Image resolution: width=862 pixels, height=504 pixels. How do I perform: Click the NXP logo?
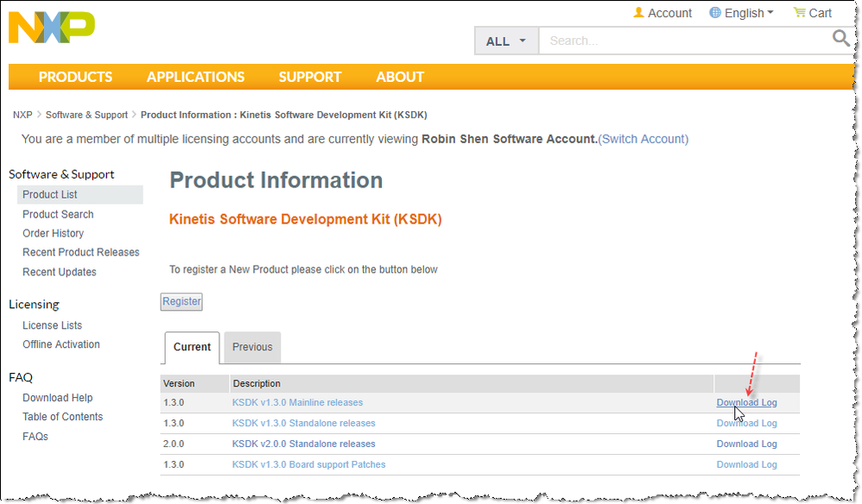click(x=52, y=28)
